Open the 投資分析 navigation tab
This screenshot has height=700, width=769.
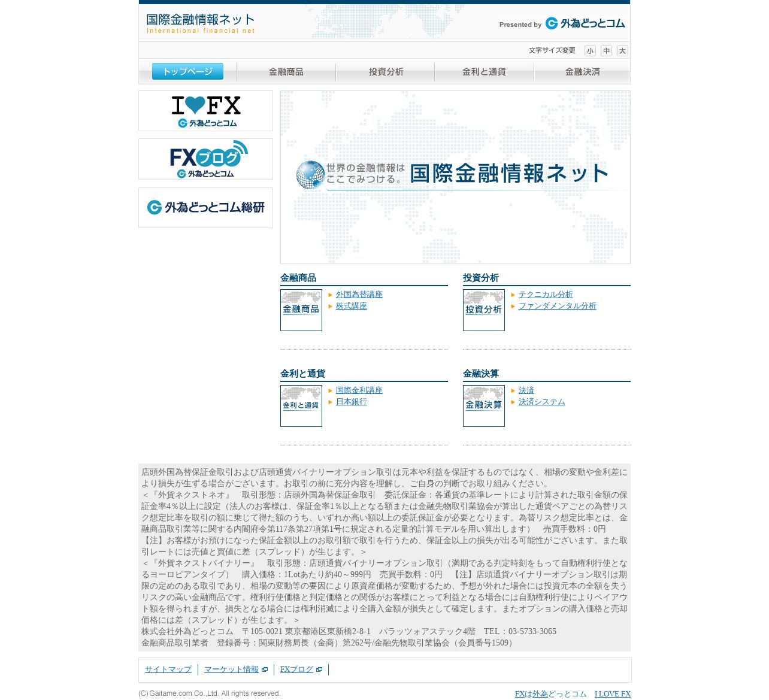click(386, 72)
